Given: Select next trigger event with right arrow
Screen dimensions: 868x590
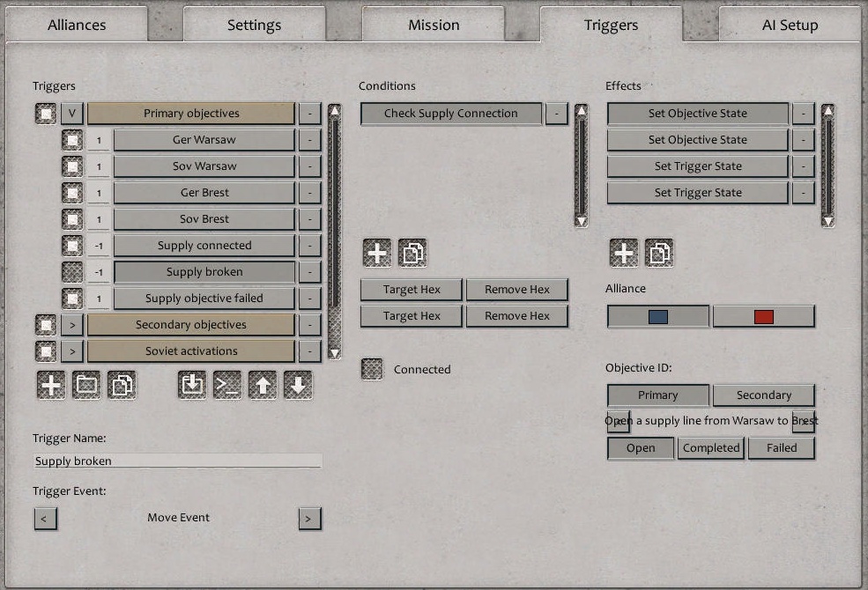Looking at the screenshot, I should 310,519.
